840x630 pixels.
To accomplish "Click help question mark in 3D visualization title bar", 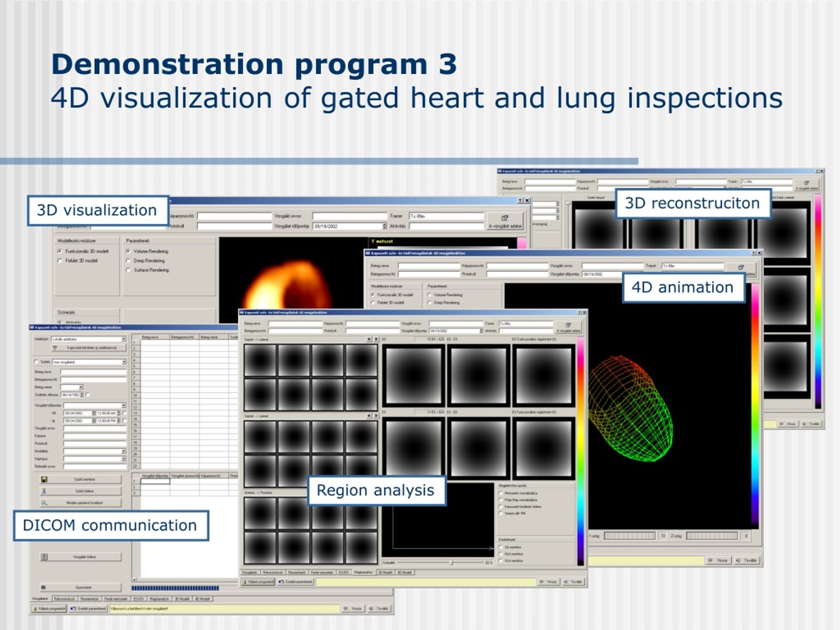I will [520, 200].
